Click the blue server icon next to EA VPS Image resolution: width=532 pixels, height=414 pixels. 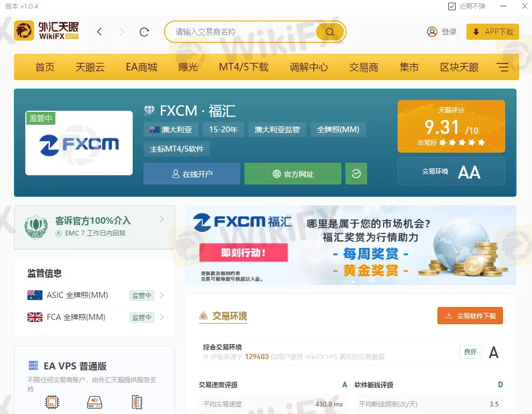(x=33, y=366)
